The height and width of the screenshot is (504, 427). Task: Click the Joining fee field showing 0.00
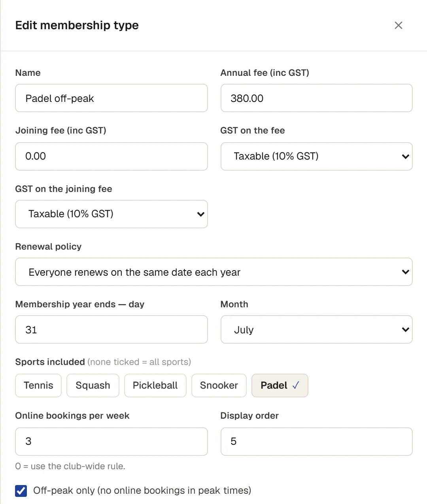(111, 156)
